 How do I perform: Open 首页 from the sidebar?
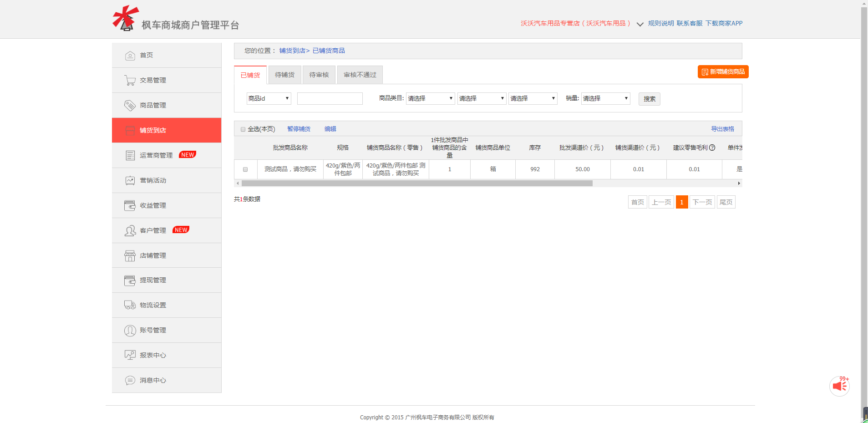[x=146, y=55]
